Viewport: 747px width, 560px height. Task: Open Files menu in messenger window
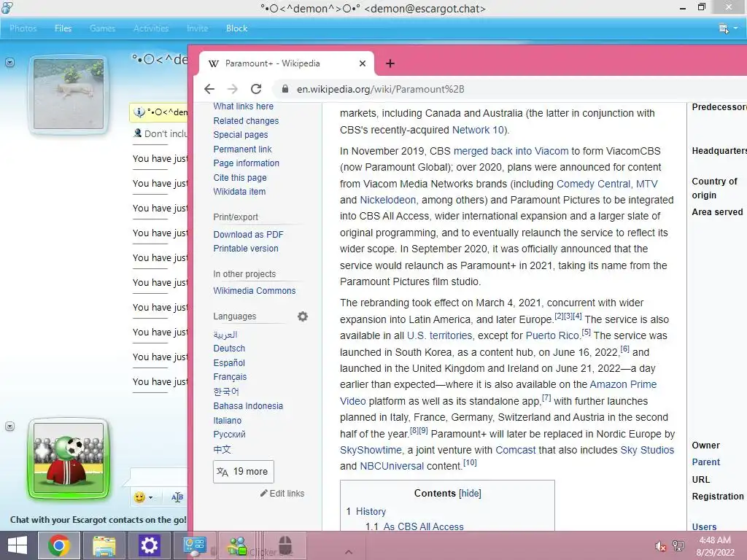63,28
